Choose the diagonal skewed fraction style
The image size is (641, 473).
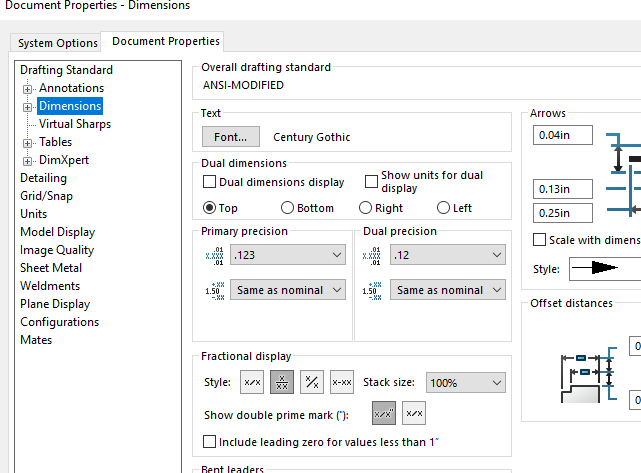pos(312,382)
